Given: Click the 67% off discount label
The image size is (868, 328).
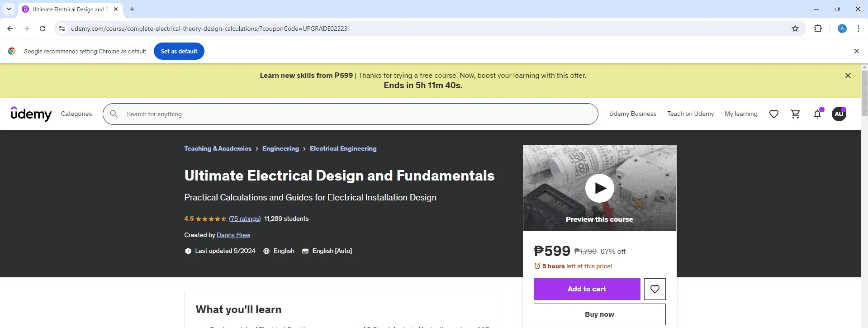Looking at the screenshot, I should (613, 252).
